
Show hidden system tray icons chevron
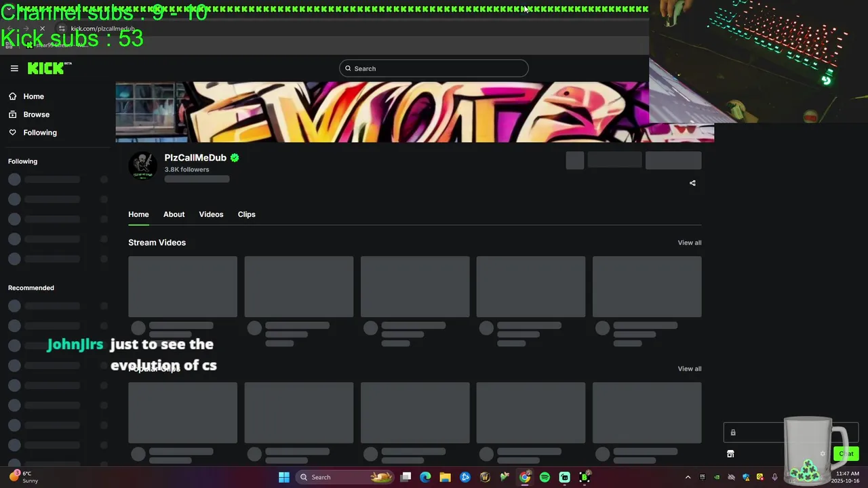(688, 477)
